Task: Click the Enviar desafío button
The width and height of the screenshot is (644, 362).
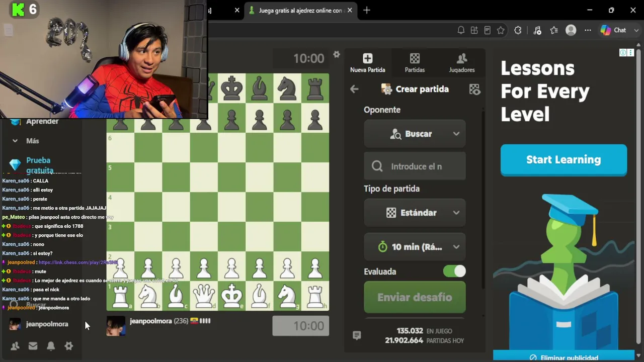Action: [415, 297]
